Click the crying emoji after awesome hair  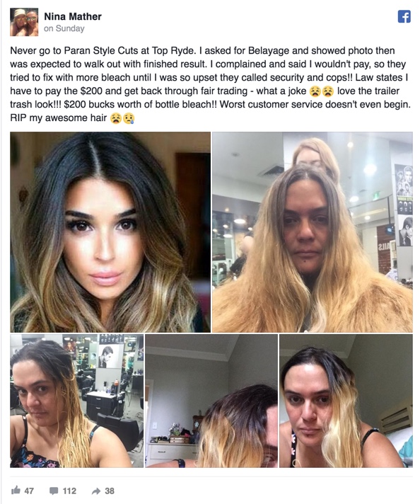tap(129, 119)
